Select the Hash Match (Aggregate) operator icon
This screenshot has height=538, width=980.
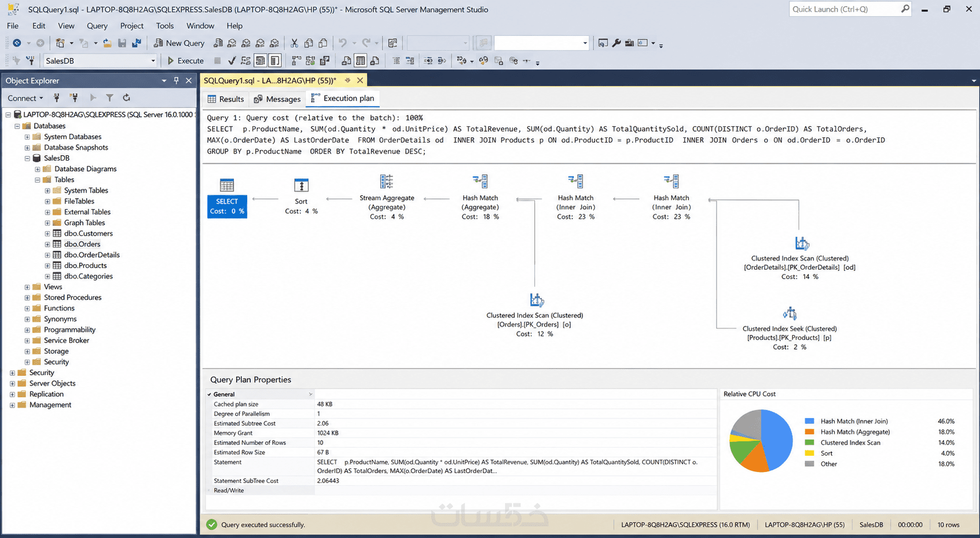pyautogui.click(x=480, y=182)
